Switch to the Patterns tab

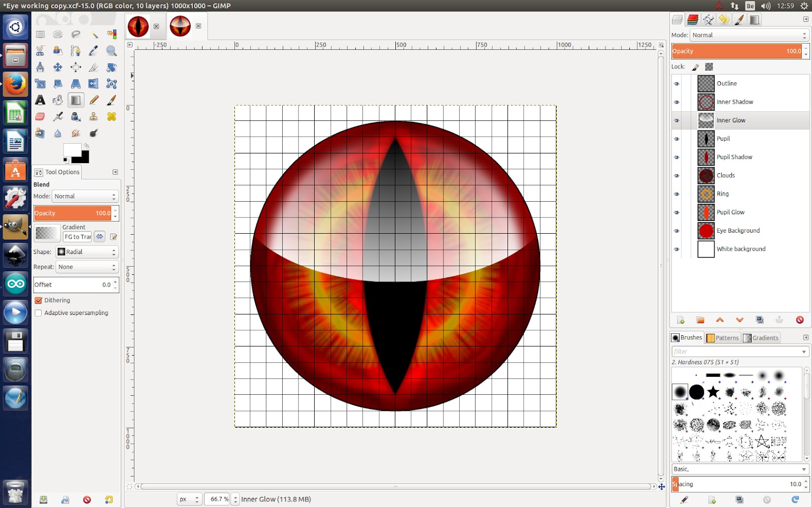point(723,337)
